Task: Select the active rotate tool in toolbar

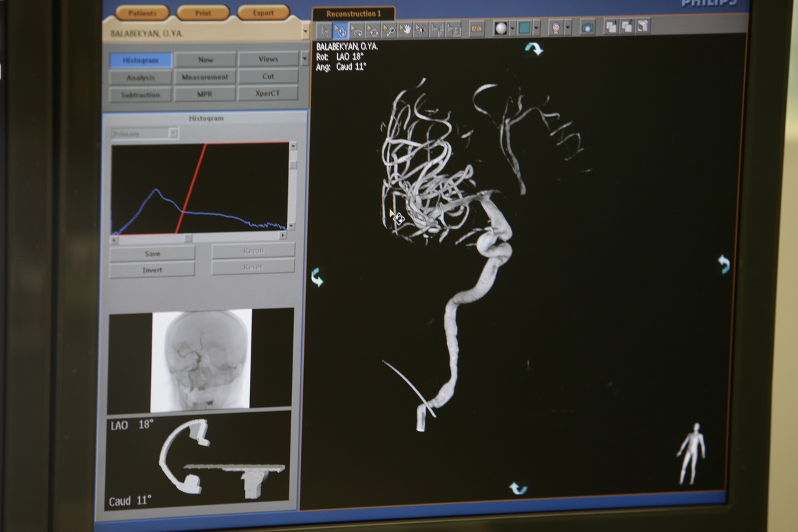Action: (x=340, y=31)
